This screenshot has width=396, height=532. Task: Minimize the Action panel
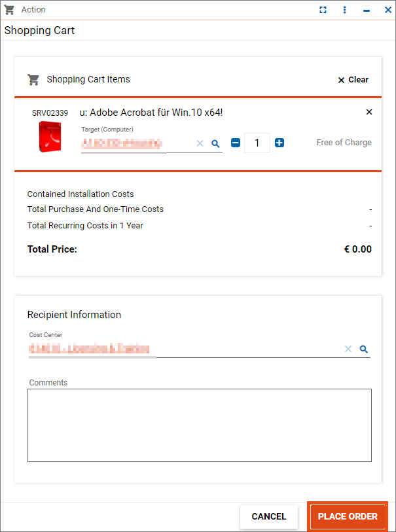coord(366,10)
